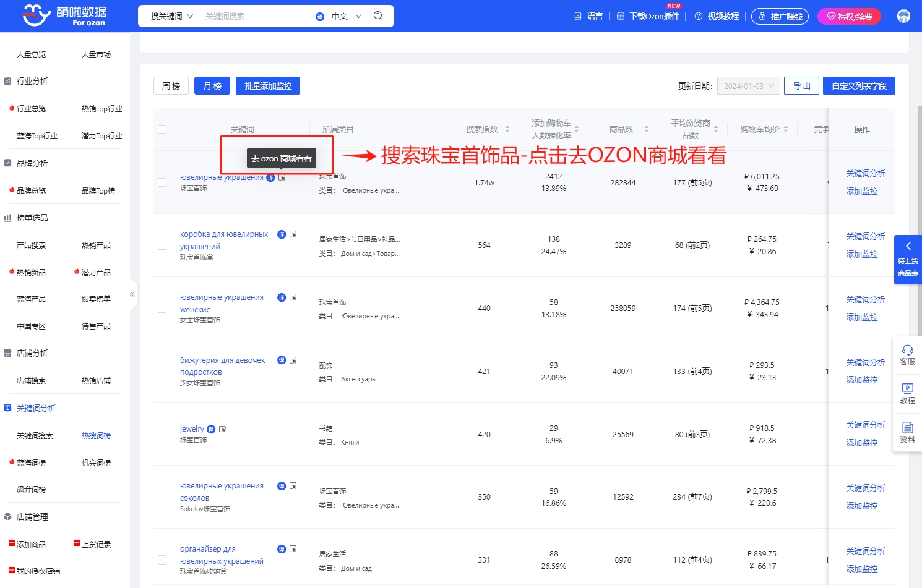
Task: Click the translate icon in search bar
Action: tap(320, 17)
